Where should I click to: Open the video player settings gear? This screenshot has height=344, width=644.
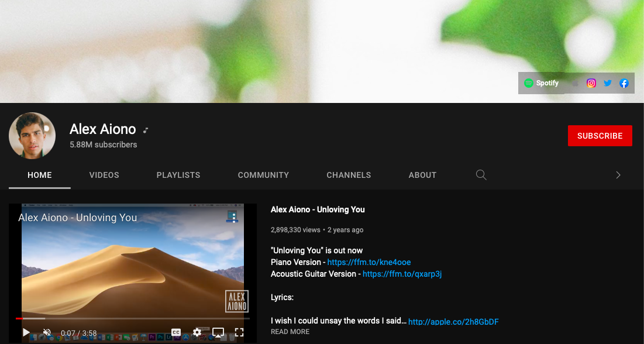point(197,332)
